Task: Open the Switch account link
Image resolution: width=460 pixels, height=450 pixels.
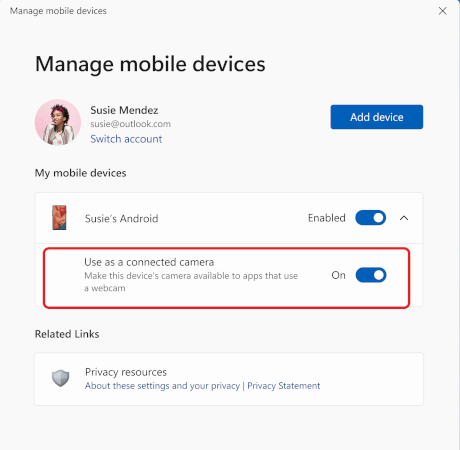Action: 126,139
